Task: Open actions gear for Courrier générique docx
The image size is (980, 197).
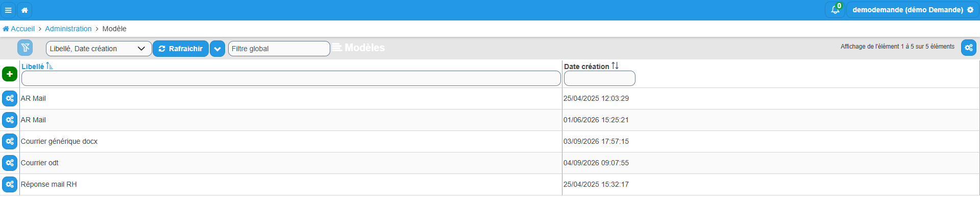Action: [10, 141]
